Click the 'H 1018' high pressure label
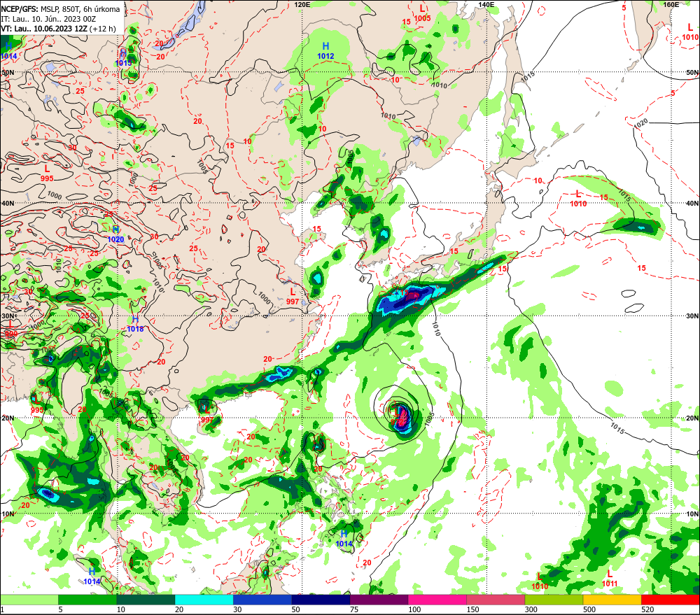 pyautogui.click(x=135, y=324)
